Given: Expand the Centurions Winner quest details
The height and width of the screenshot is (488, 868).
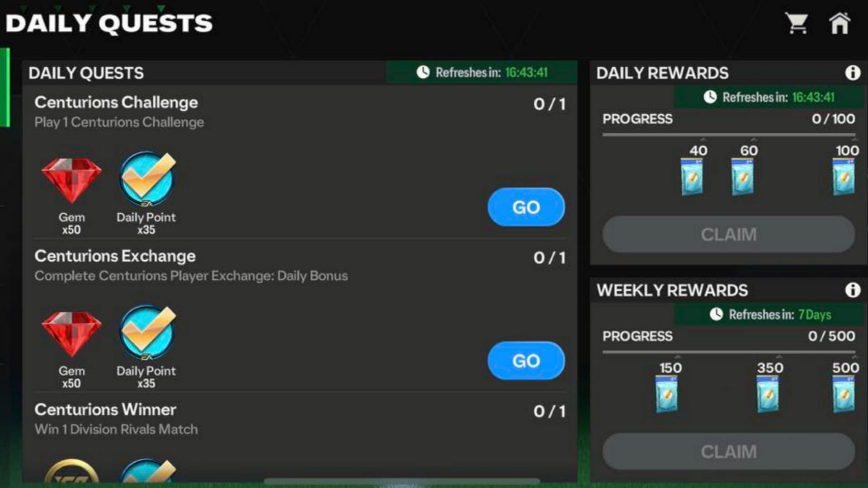Looking at the screenshot, I should pyautogui.click(x=298, y=417).
